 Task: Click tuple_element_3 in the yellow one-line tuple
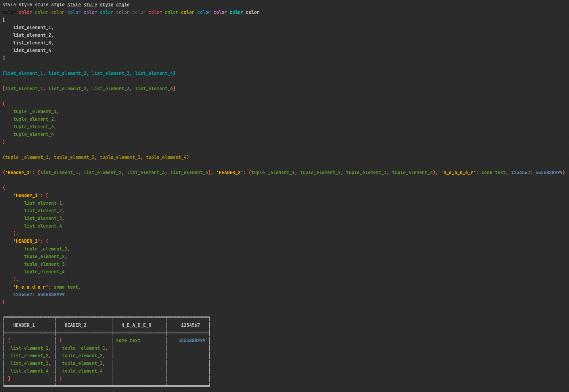120,157
